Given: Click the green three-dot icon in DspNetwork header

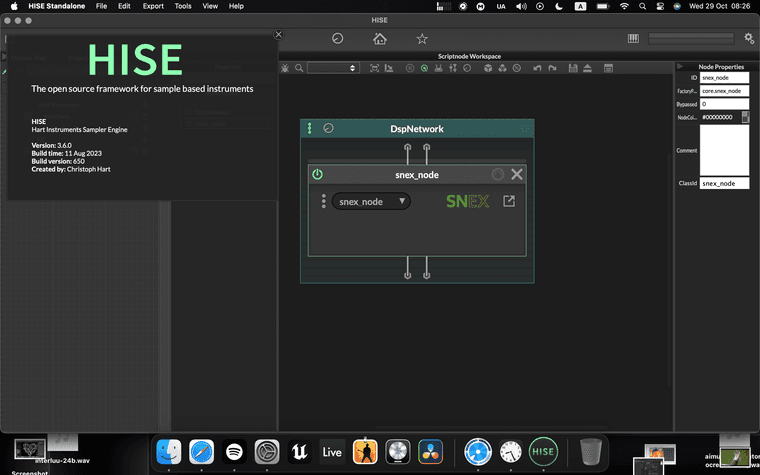Looking at the screenshot, I should point(309,128).
